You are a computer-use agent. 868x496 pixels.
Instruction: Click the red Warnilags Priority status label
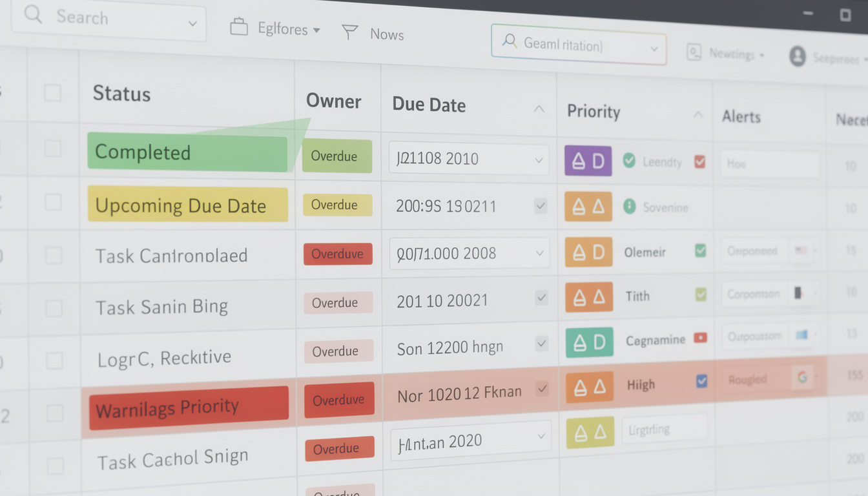pos(189,408)
